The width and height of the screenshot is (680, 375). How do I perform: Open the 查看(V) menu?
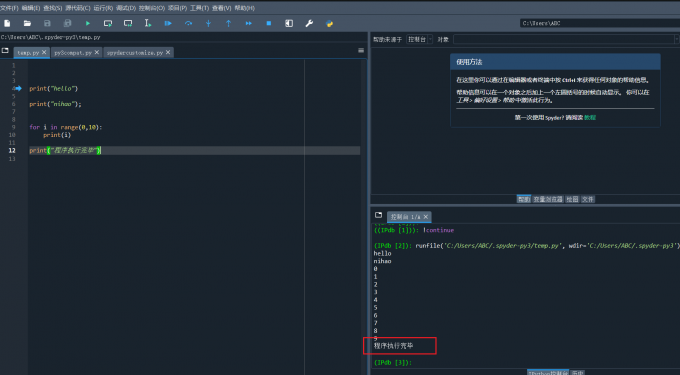[221, 8]
